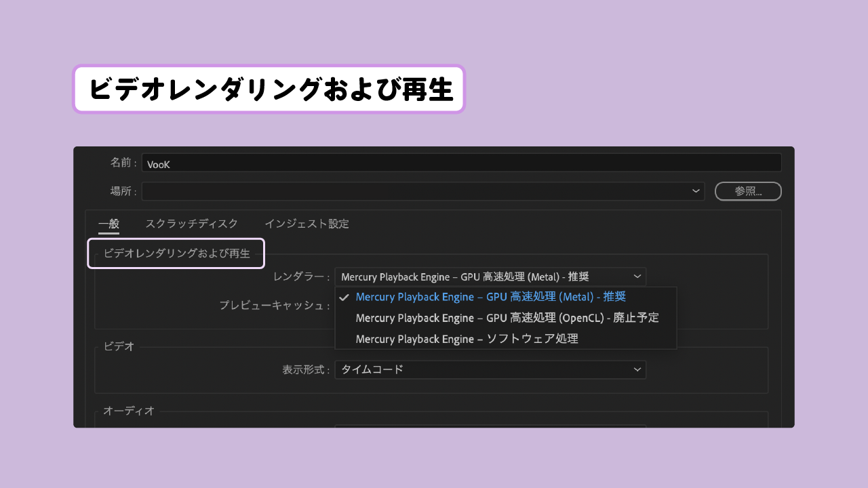This screenshot has width=868, height=488.
Task: Open the インジェスト設定 tab
Action: coord(308,224)
